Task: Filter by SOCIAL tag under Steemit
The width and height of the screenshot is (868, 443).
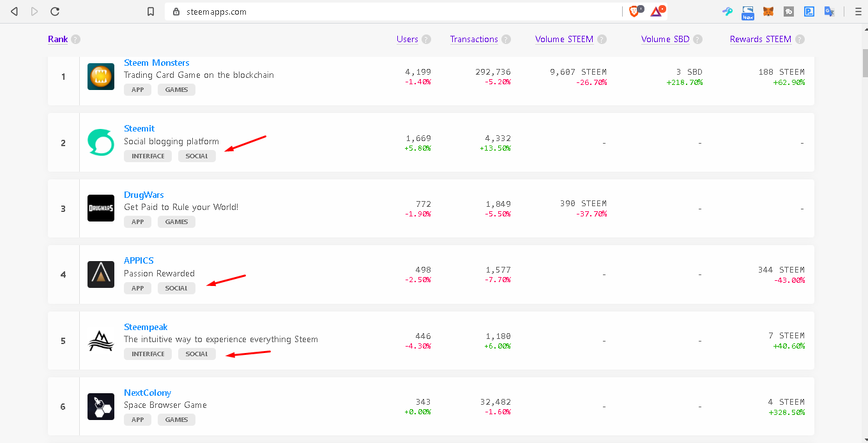Action: (x=197, y=156)
